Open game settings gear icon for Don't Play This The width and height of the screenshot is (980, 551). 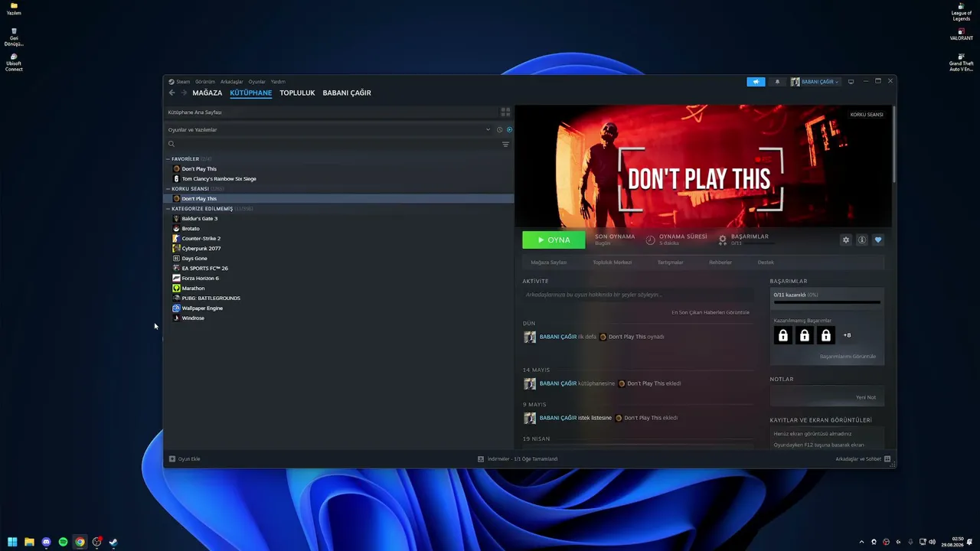click(x=846, y=240)
